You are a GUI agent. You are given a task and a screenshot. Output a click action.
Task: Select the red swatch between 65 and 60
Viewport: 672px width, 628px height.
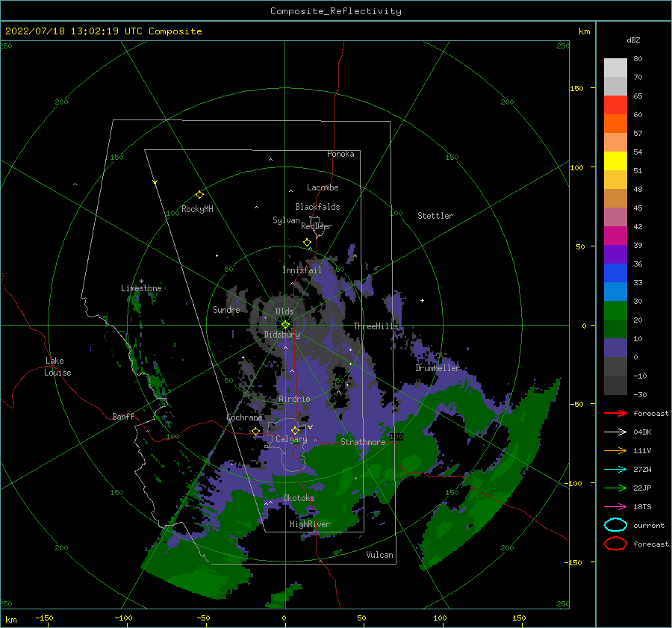(615, 105)
